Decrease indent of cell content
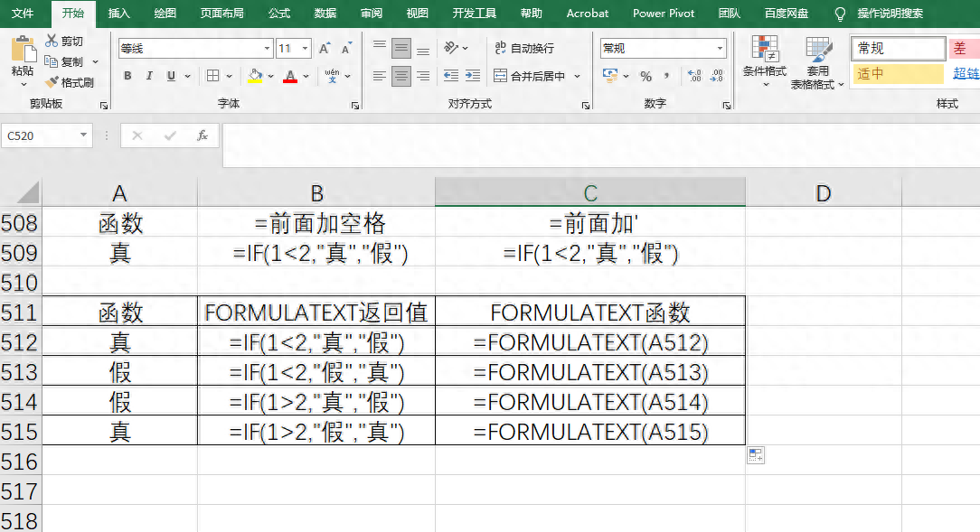The image size is (980, 532). point(450,76)
